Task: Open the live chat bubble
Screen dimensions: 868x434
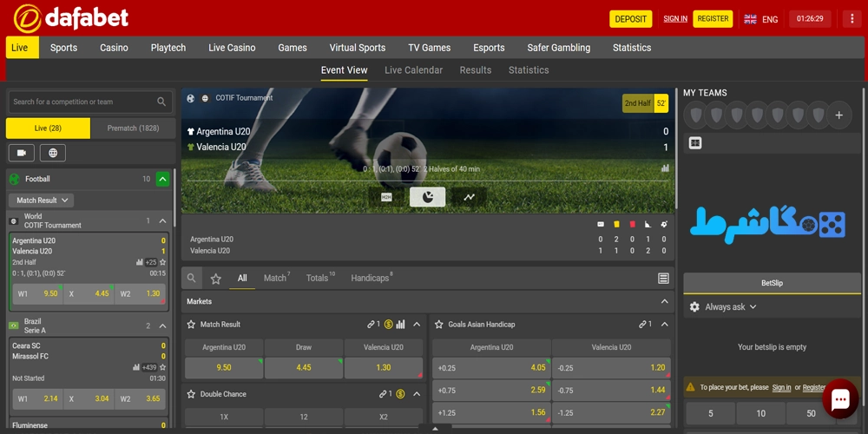Action: pos(840,398)
